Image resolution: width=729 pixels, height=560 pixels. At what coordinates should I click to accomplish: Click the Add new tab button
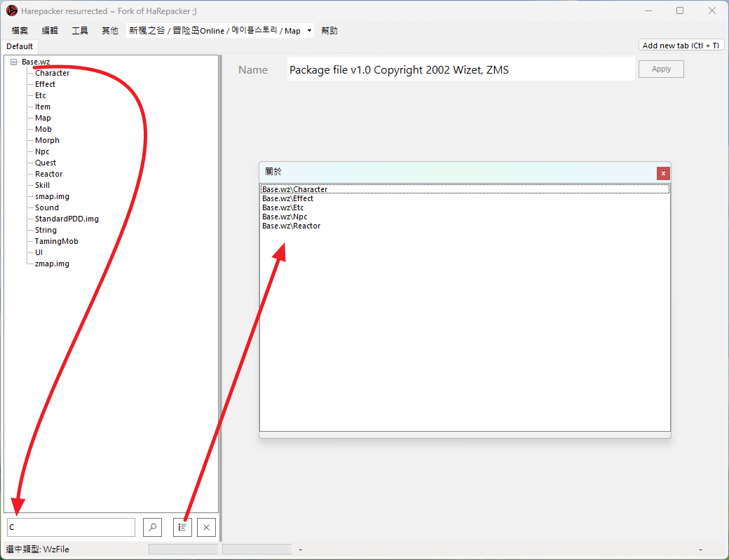(x=681, y=45)
